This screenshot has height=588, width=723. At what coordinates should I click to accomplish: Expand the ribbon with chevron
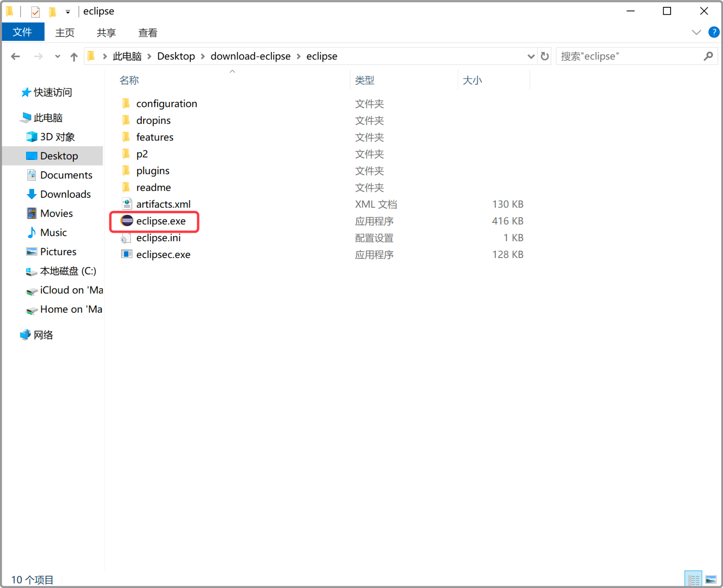[x=696, y=32]
